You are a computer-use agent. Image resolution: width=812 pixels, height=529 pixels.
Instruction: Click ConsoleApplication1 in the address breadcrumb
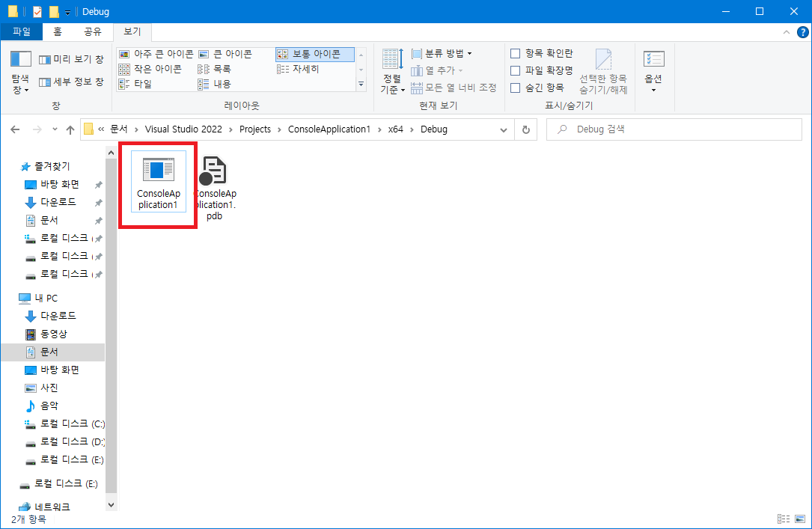pos(329,129)
